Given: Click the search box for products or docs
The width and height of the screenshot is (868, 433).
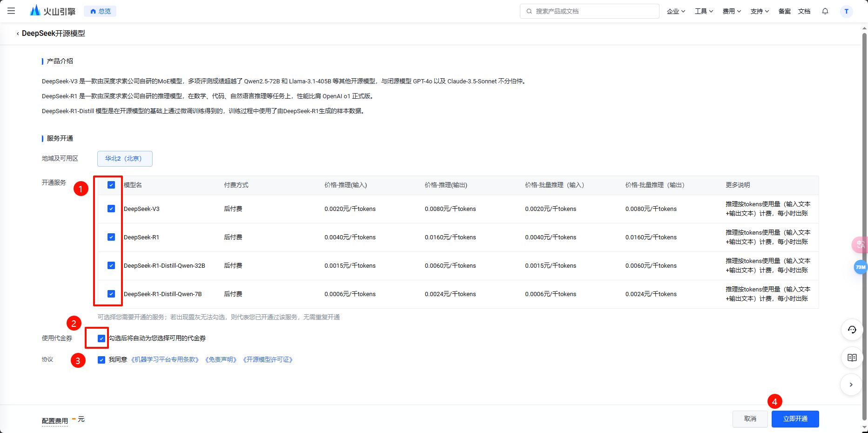Looking at the screenshot, I should pyautogui.click(x=589, y=11).
